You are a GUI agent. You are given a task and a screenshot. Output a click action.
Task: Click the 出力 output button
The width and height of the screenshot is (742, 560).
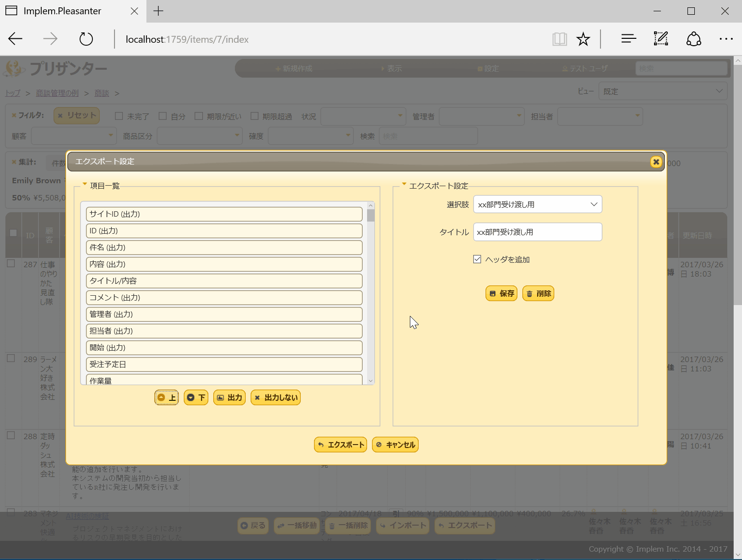tap(229, 397)
